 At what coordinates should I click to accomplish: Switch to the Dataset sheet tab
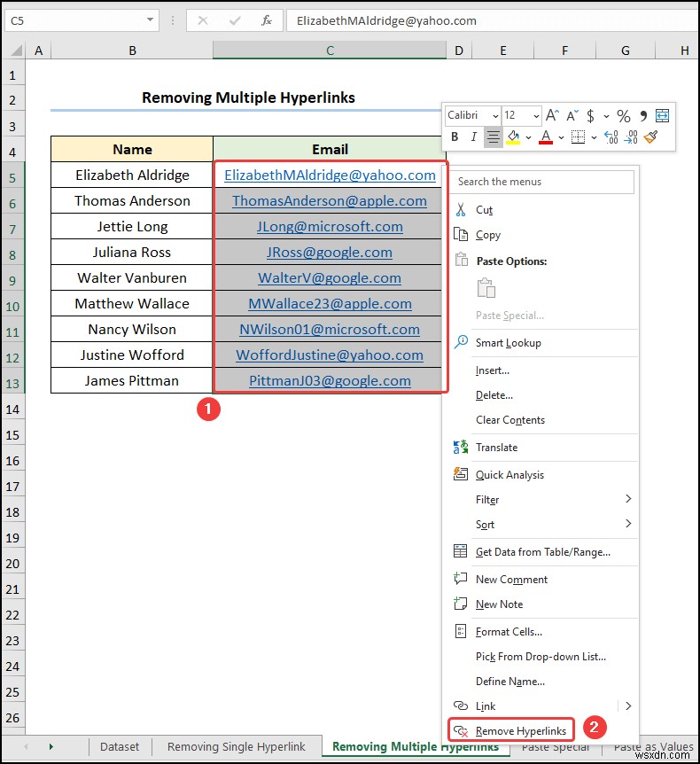tap(120, 746)
